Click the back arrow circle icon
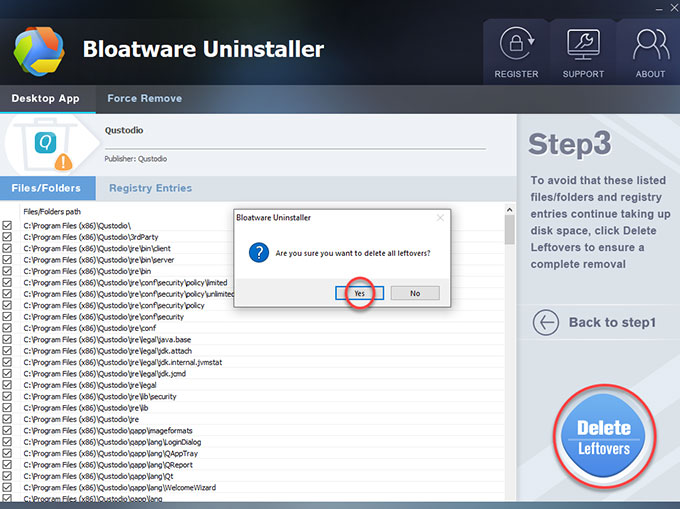Image resolution: width=680 pixels, height=509 pixels. coord(546,322)
